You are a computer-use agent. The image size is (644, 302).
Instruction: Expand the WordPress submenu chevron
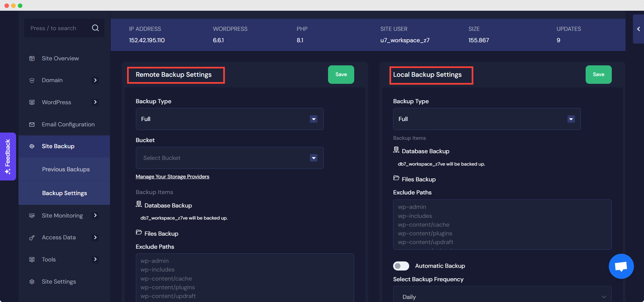tap(95, 102)
